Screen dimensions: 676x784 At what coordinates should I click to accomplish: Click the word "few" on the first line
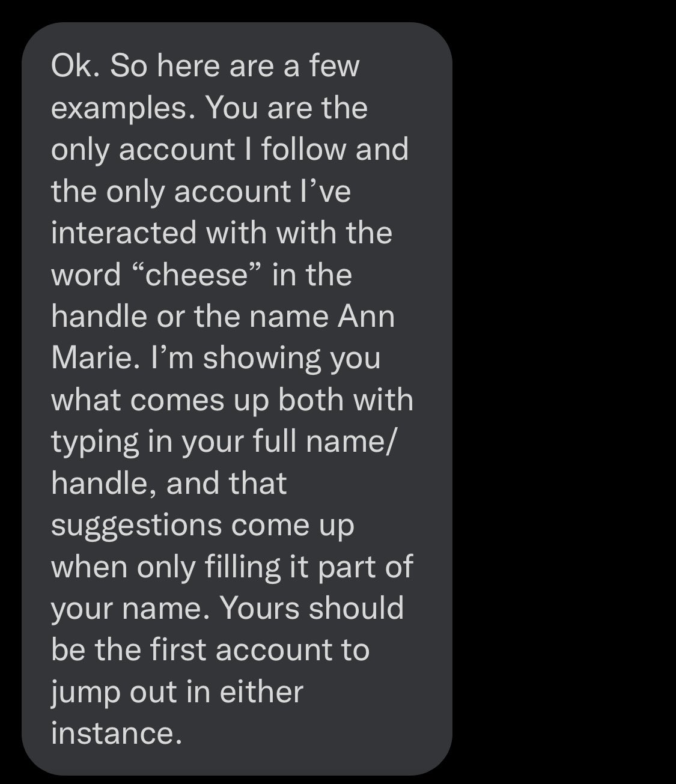click(x=334, y=65)
